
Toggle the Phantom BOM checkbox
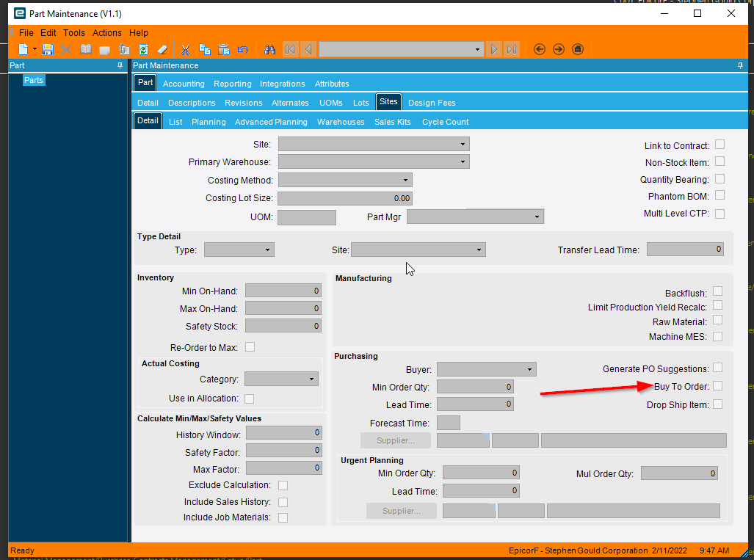pyautogui.click(x=719, y=195)
